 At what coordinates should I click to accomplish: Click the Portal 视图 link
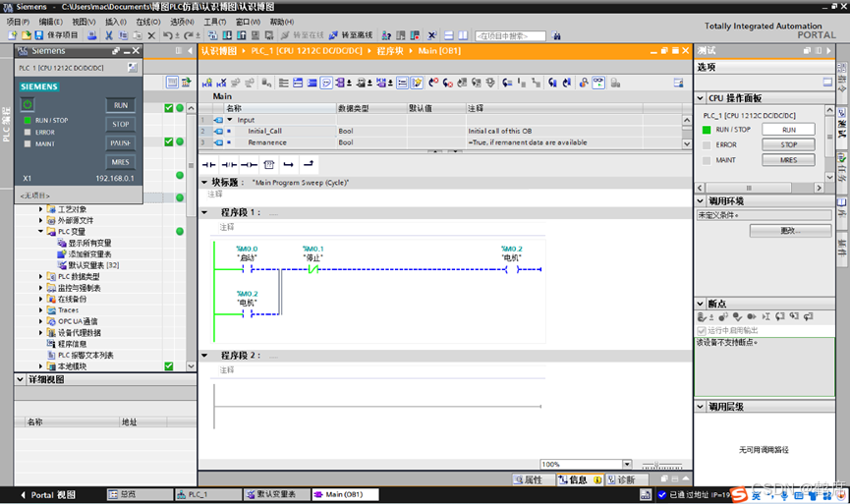pos(48,495)
